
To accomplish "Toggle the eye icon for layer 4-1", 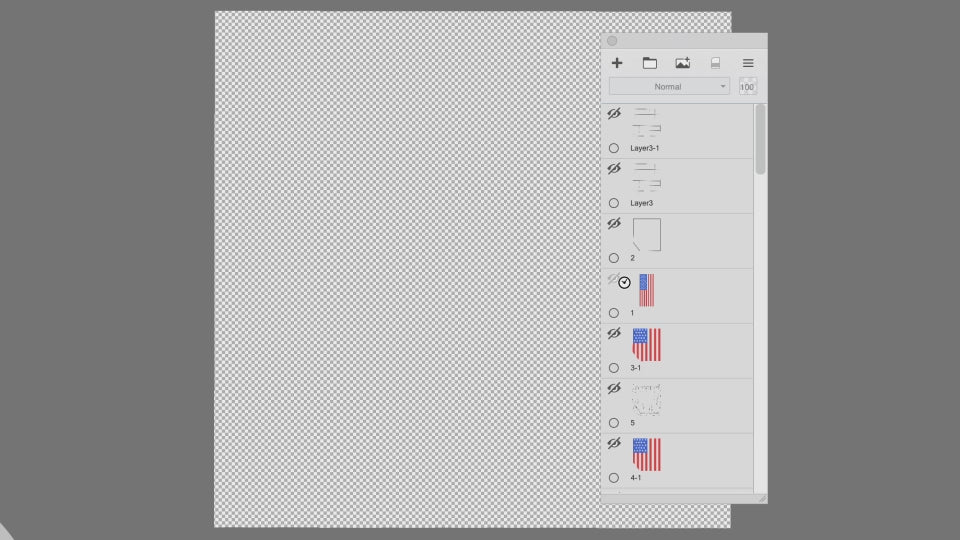I will [614, 444].
